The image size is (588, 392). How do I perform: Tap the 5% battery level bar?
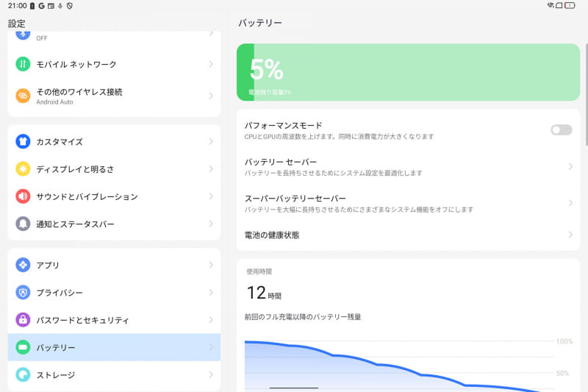pos(409,72)
